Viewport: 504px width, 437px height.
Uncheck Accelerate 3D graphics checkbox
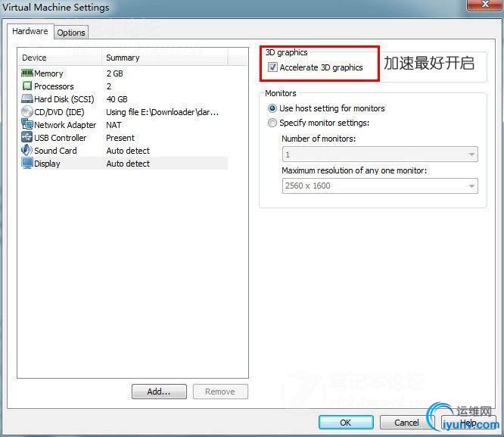(x=272, y=67)
